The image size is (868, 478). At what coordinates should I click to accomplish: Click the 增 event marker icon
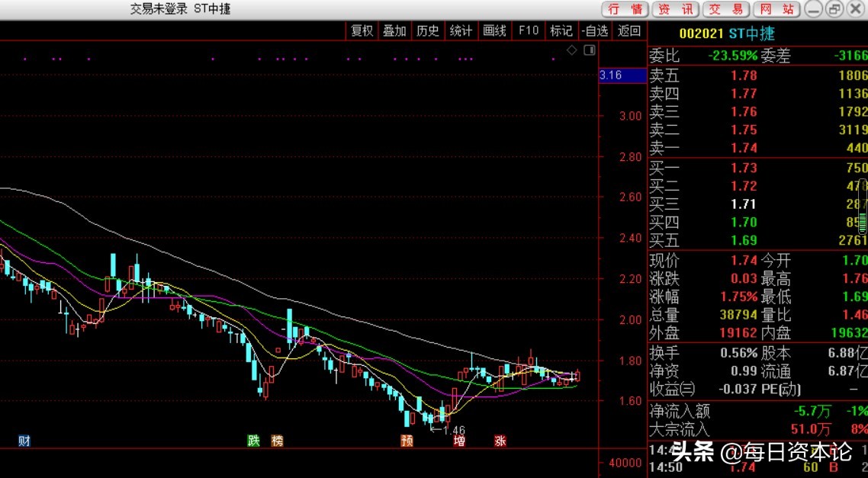459,441
